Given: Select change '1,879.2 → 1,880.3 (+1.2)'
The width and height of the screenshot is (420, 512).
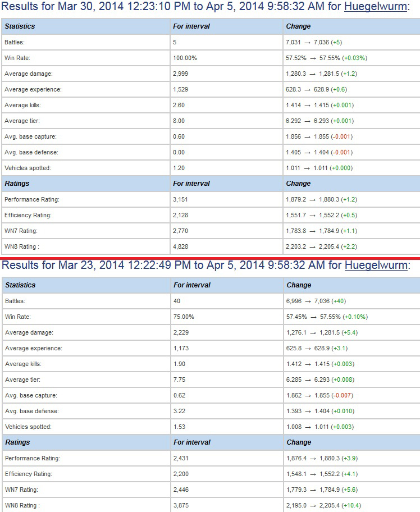Looking at the screenshot, I should (x=321, y=199).
